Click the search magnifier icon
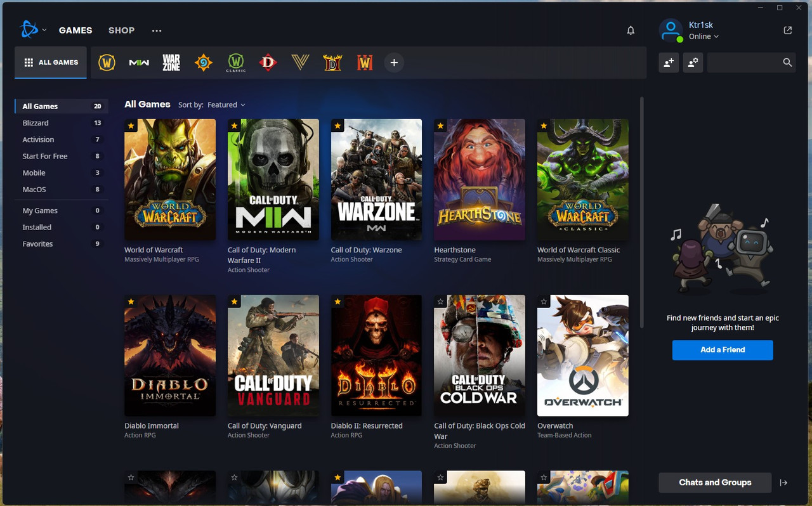Viewport: 812px width, 506px height. click(x=787, y=62)
